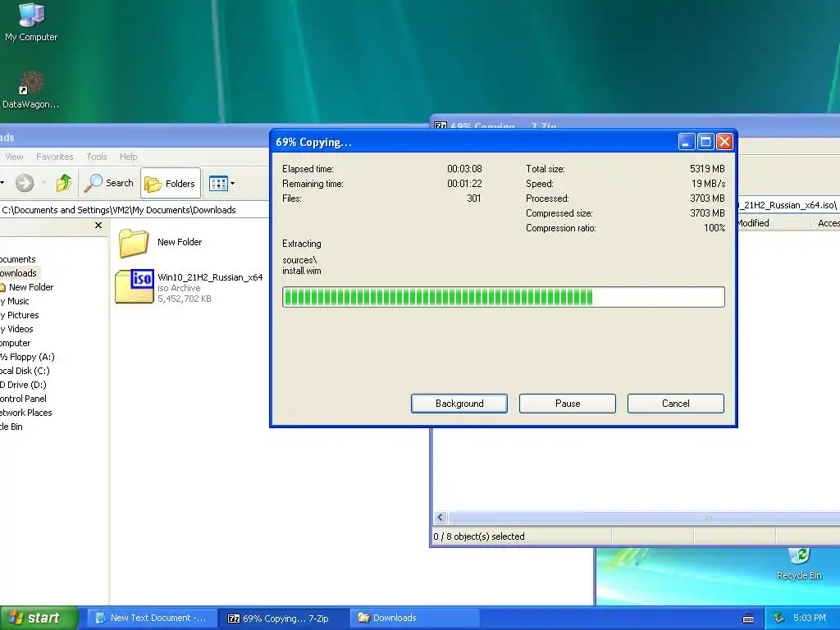Select 3½ Floppy (A:) in folder tree
The image size is (840, 630).
click(x=27, y=357)
